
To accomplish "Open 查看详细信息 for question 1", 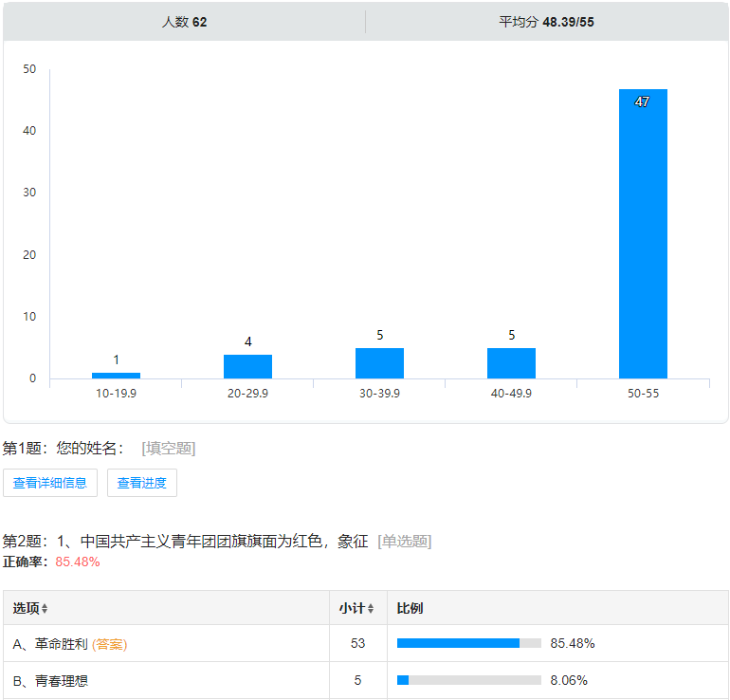I will [50, 483].
